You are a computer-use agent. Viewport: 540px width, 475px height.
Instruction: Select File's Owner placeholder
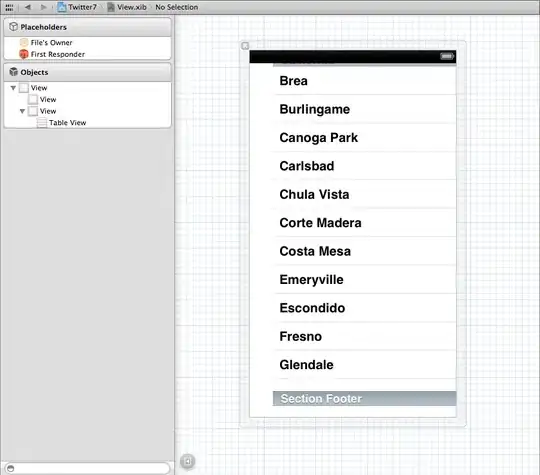[87, 42]
